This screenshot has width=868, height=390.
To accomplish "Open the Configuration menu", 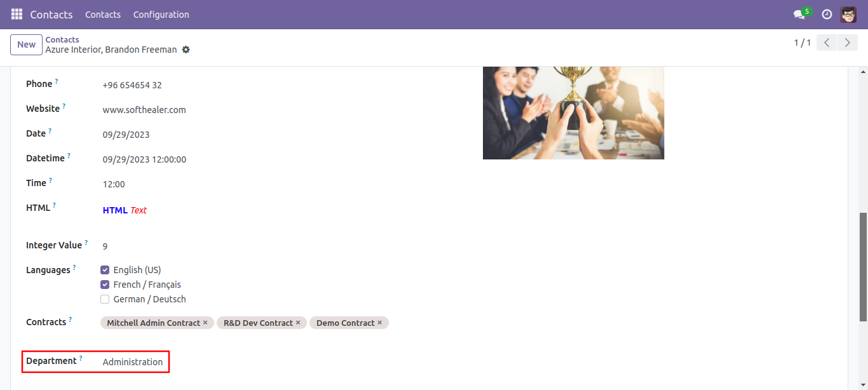I will [161, 14].
